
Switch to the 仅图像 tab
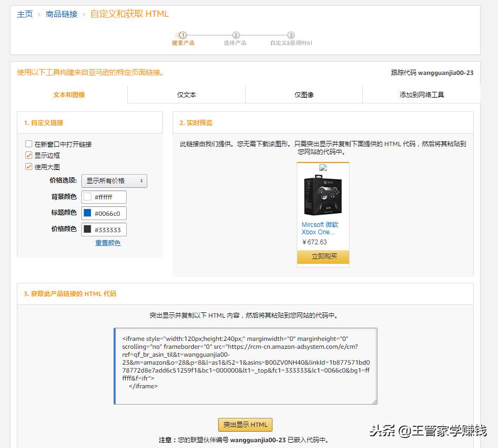pyautogui.click(x=304, y=94)
